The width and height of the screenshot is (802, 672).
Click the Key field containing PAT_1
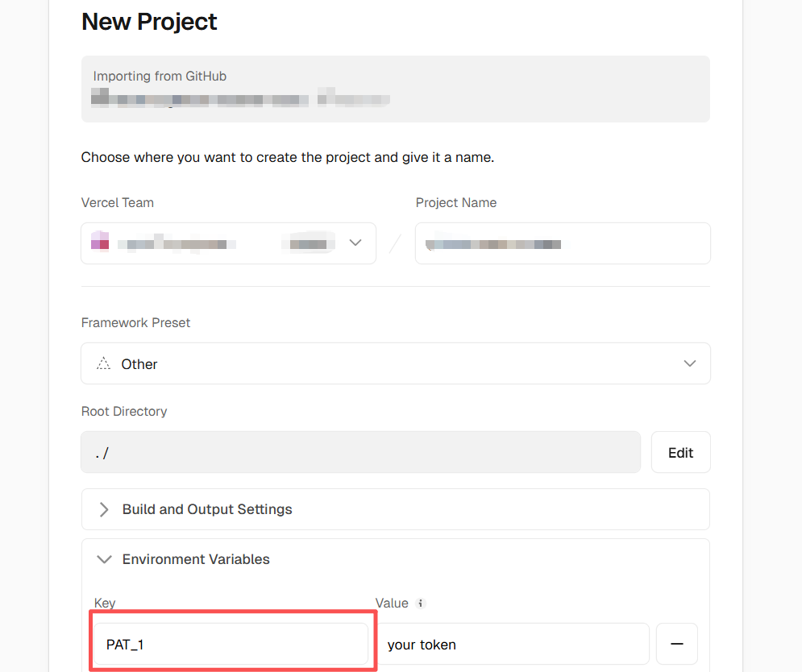(x=231, y=645)
